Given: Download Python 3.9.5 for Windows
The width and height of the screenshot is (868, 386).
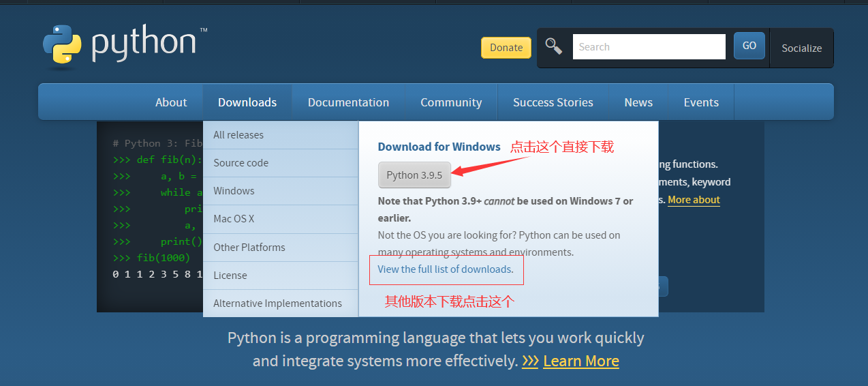Looking at the screenshot, I should (414, 175).
